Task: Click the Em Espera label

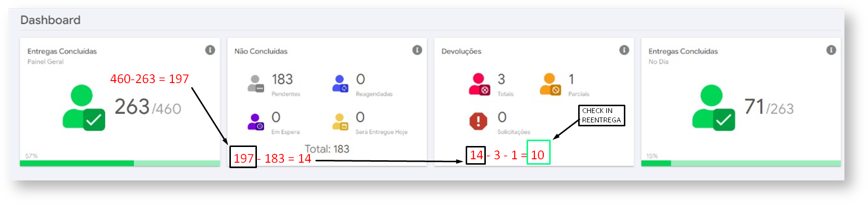Action: pos(285,132)
